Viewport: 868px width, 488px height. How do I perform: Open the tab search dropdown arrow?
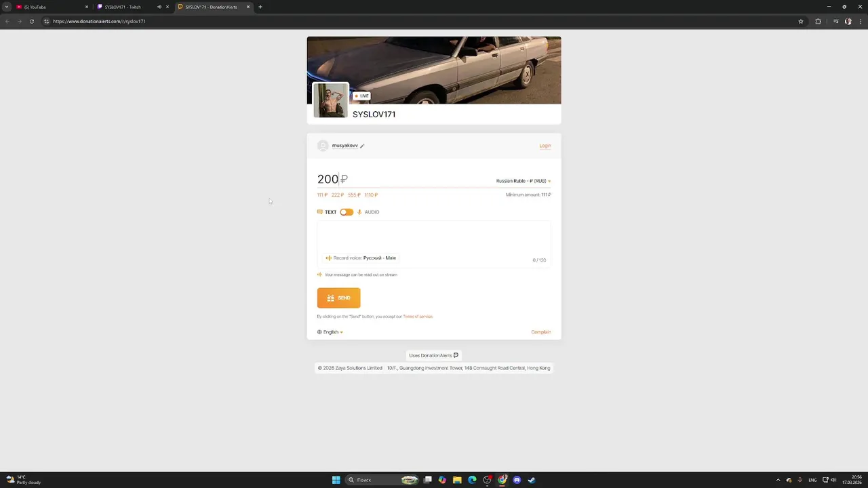tap(7, 7)
